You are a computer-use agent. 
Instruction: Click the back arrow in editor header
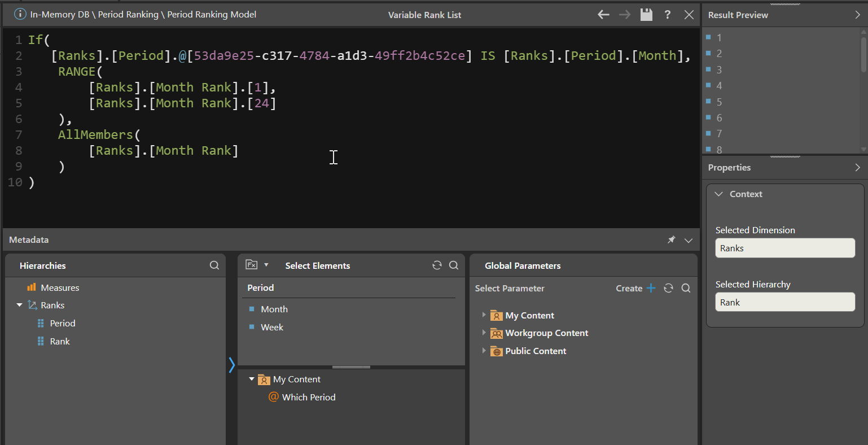(x=603, y=15)
